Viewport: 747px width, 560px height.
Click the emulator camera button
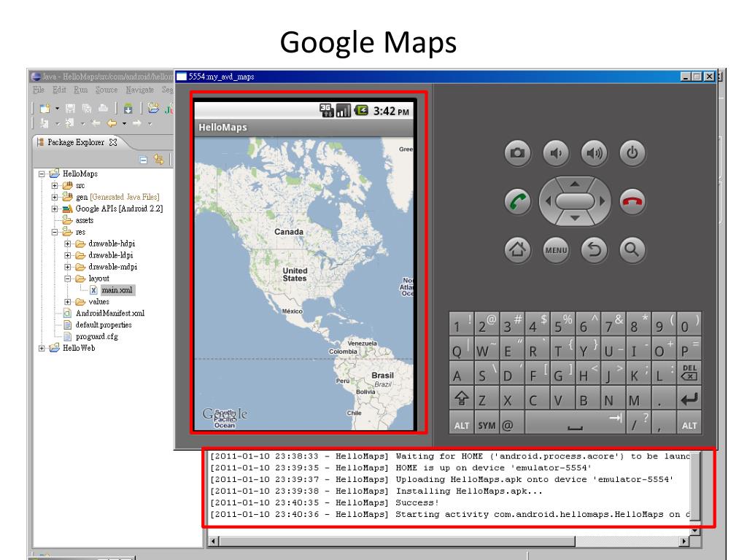coord(517,153)
